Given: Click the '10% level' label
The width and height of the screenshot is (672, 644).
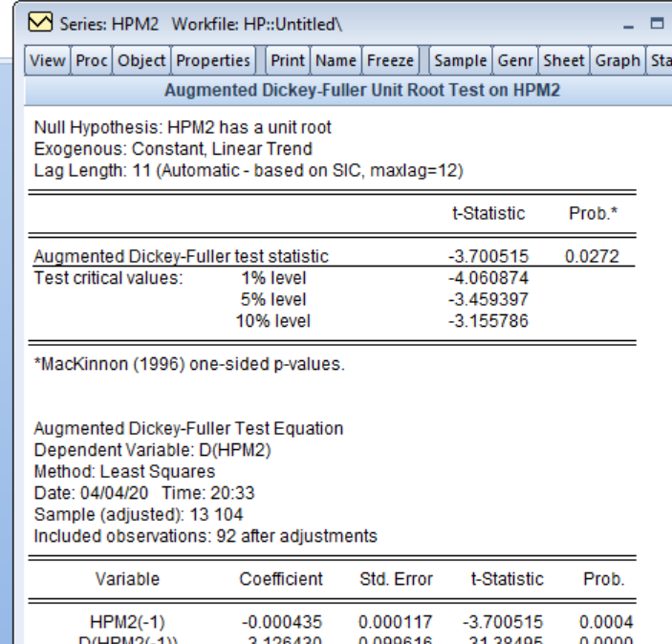Looking at the screenshot, I should 273,321.
